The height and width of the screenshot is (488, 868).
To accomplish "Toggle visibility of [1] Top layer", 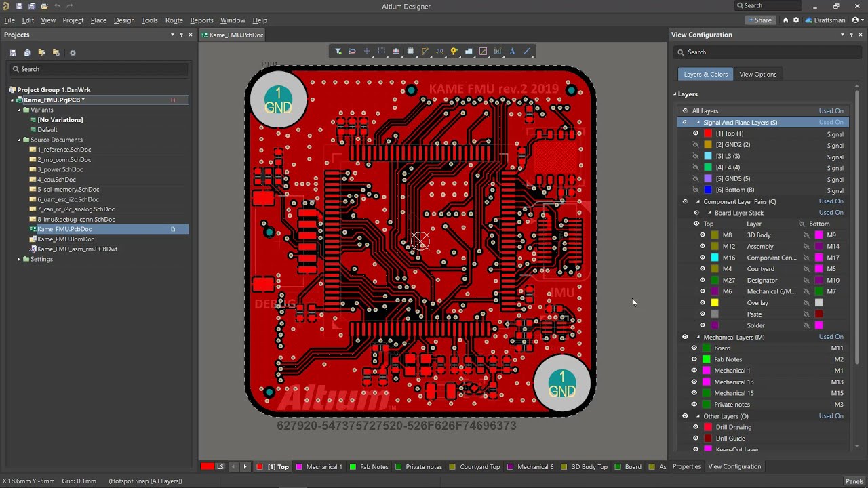I will pyautogui.click(x=696, y=134).
